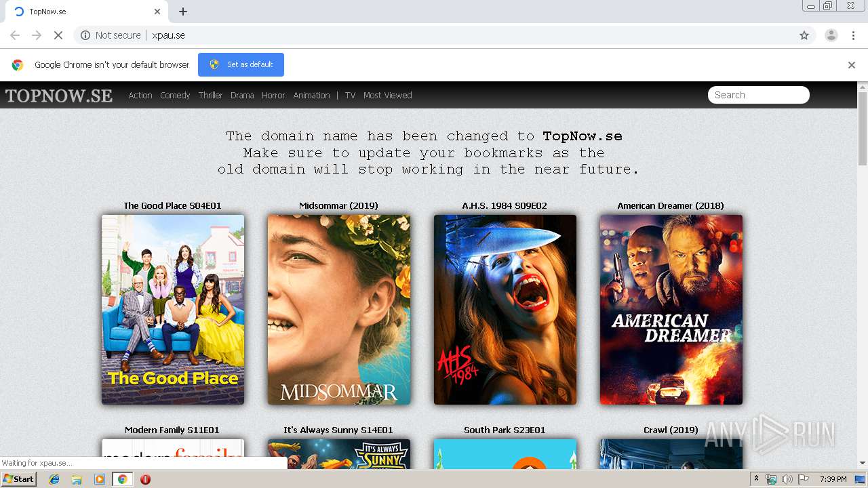
Task: Click the scrollbar up arrow
Action: coord(863,86)
